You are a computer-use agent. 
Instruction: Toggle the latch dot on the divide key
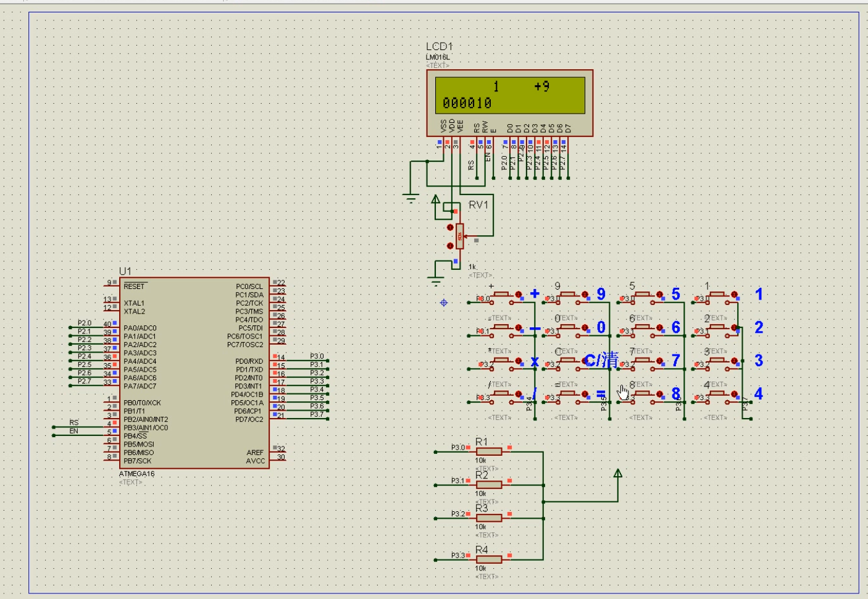519,395
